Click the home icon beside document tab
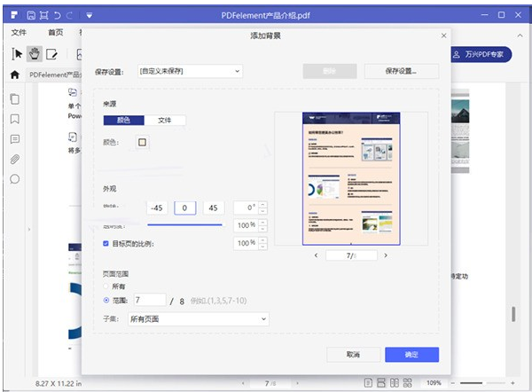 tap(15, 75)
